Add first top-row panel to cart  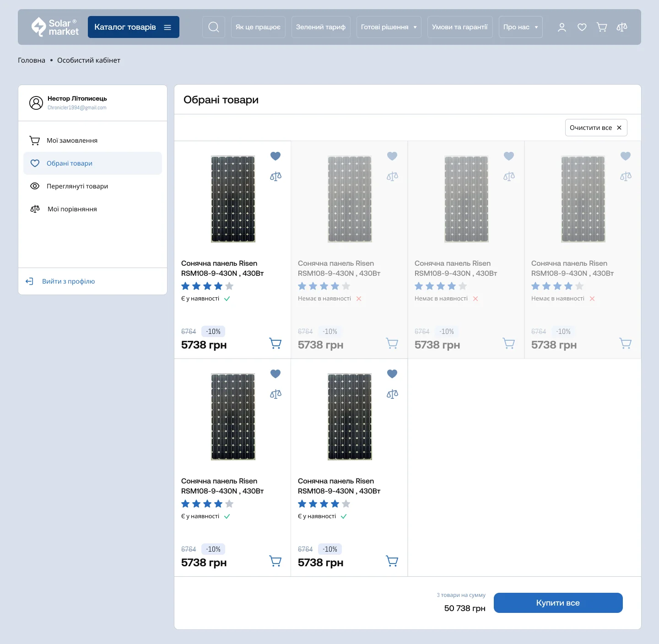pos(275,343)
